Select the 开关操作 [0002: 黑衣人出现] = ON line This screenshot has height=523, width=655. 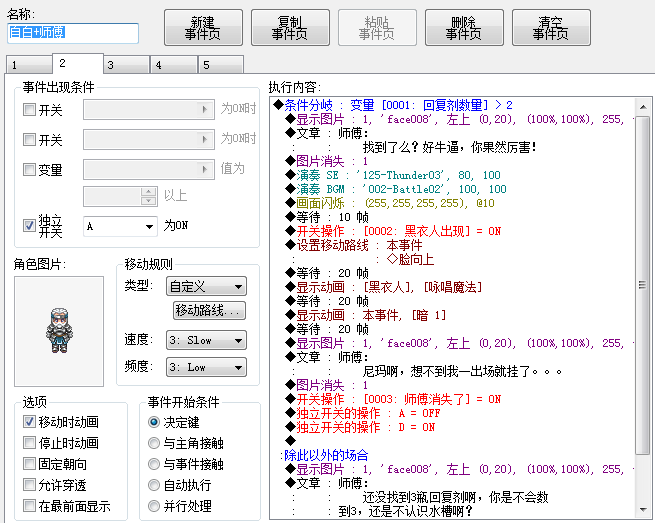click(393, 231)
